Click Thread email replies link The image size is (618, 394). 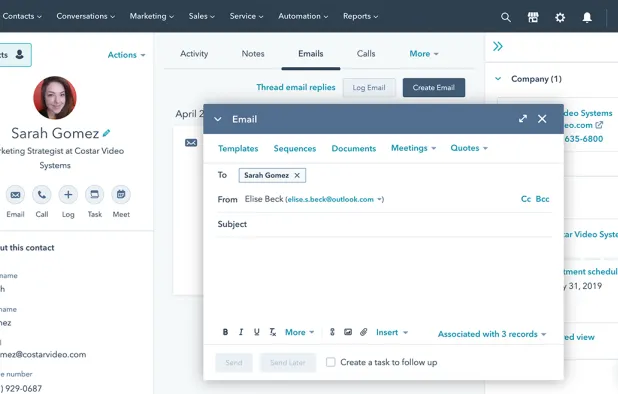[296, 87]
